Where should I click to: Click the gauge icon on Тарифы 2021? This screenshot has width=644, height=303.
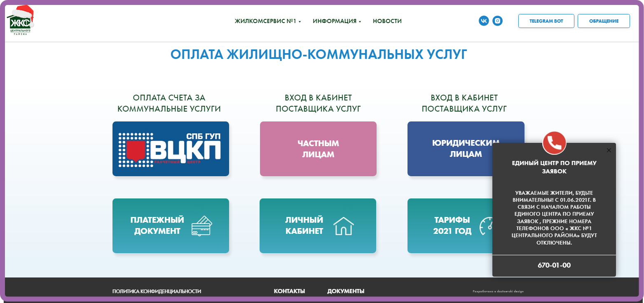click(x=486, y=226)
